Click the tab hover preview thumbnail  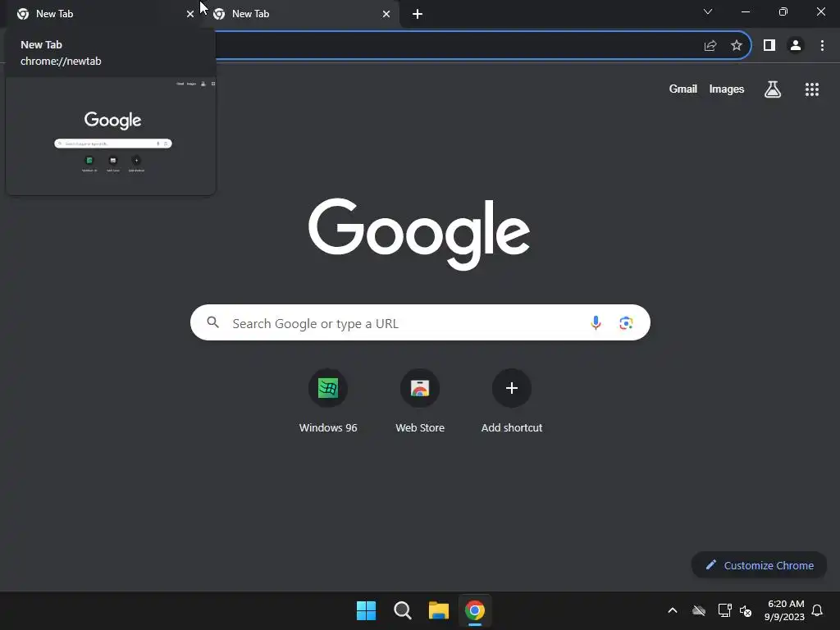click(x=111, y=136)
